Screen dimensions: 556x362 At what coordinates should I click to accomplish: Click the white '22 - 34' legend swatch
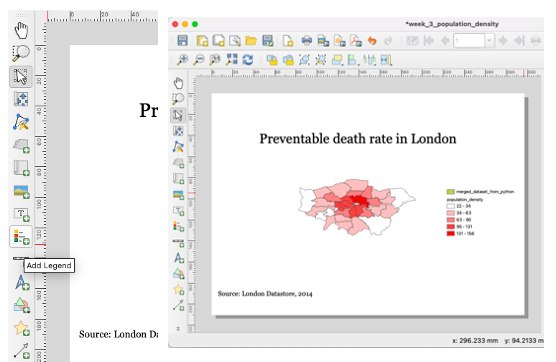tap(450, 206)
